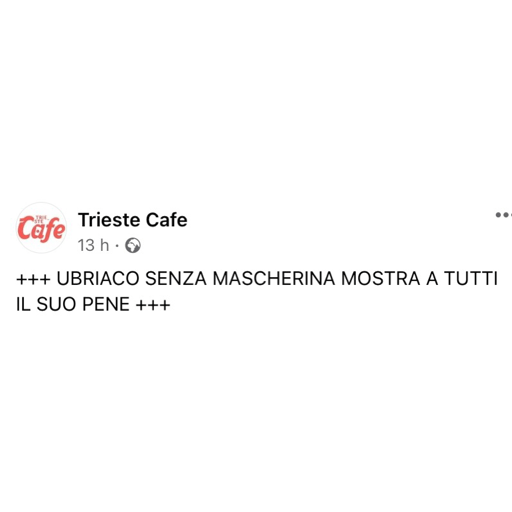Viewport: 512px width, 512px height.
Task: Click the word MASCHERINA in post
Action: (274, 279)
